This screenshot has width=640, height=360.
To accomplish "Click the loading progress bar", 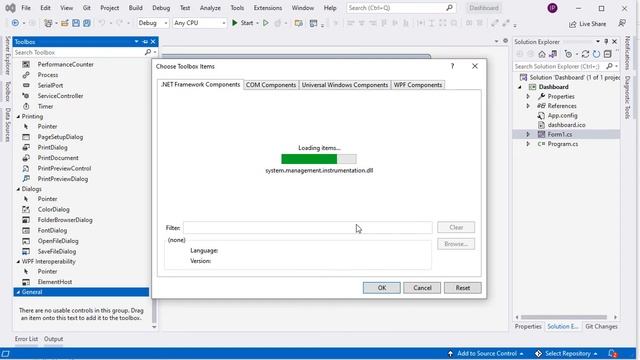I will (x=319, y=159).
